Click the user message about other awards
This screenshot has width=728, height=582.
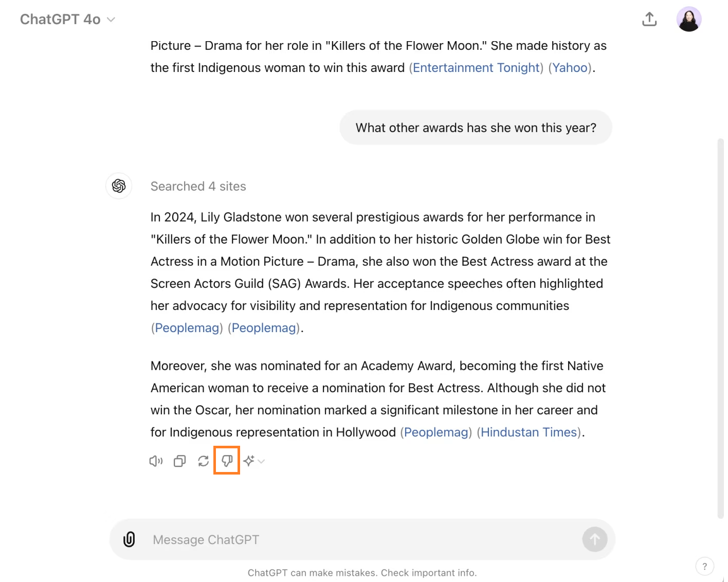pos(476,128)
